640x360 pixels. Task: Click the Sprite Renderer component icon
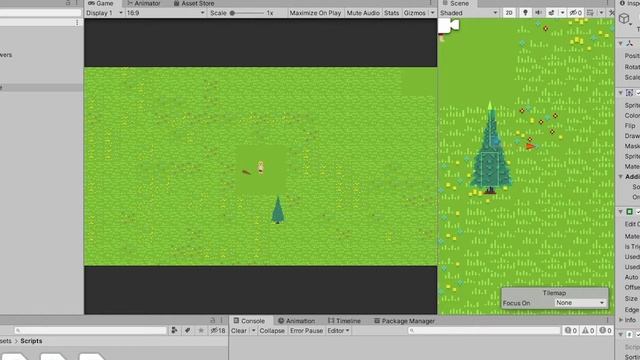(629, 93)
